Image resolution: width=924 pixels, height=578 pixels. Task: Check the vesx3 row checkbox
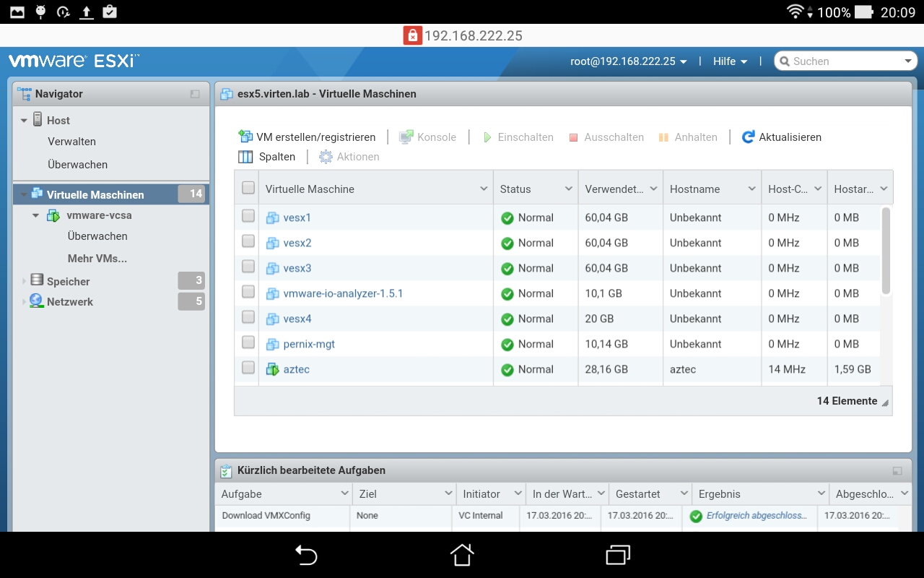coord(248,267)
